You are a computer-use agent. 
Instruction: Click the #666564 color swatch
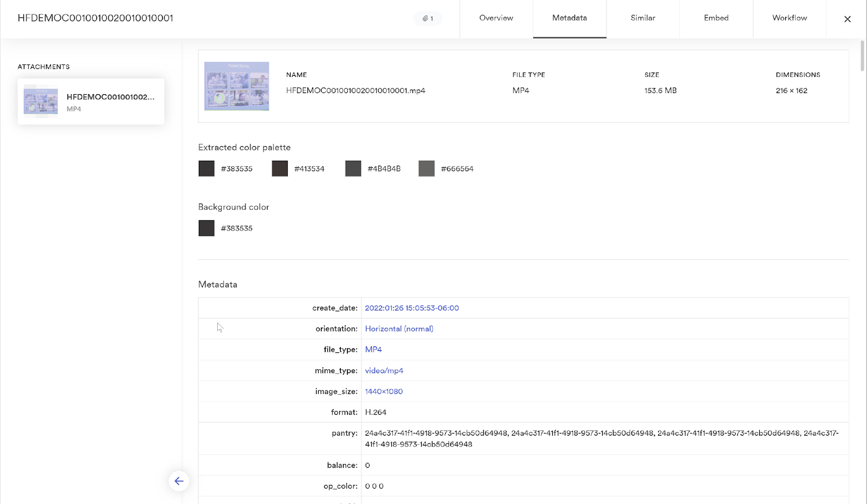point(426,168)
